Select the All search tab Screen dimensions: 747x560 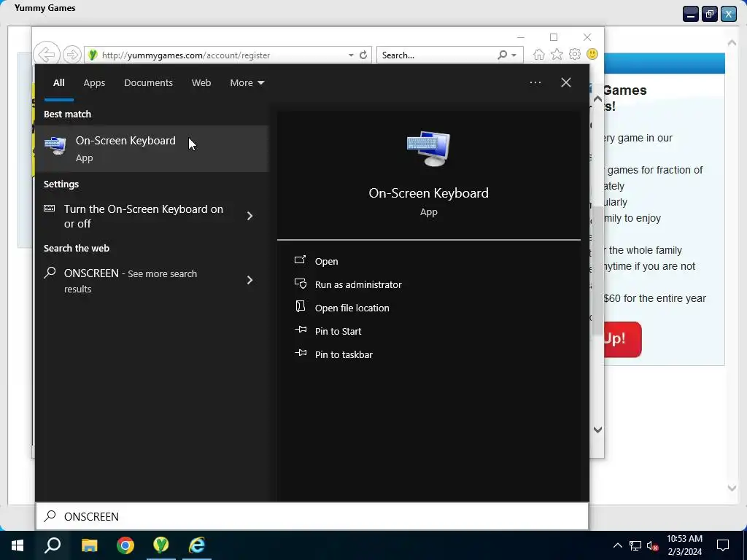point(58,83)
